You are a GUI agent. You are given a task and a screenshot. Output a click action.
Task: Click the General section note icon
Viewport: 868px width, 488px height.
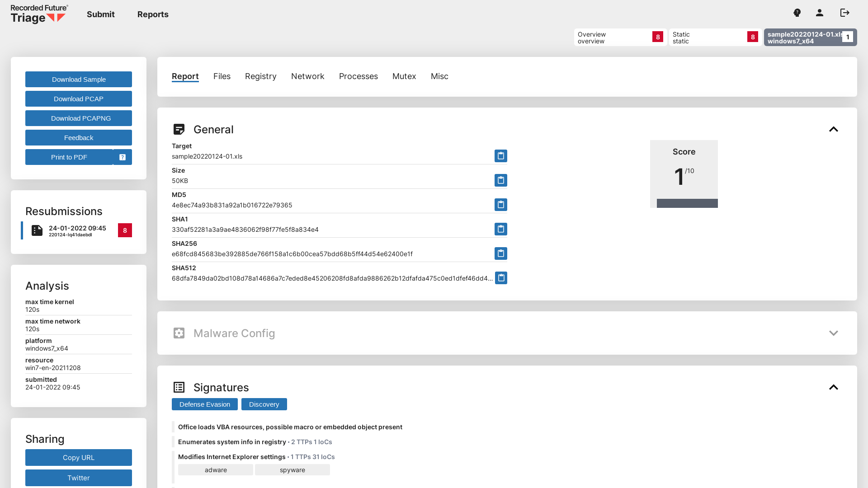tap(179, 129)
